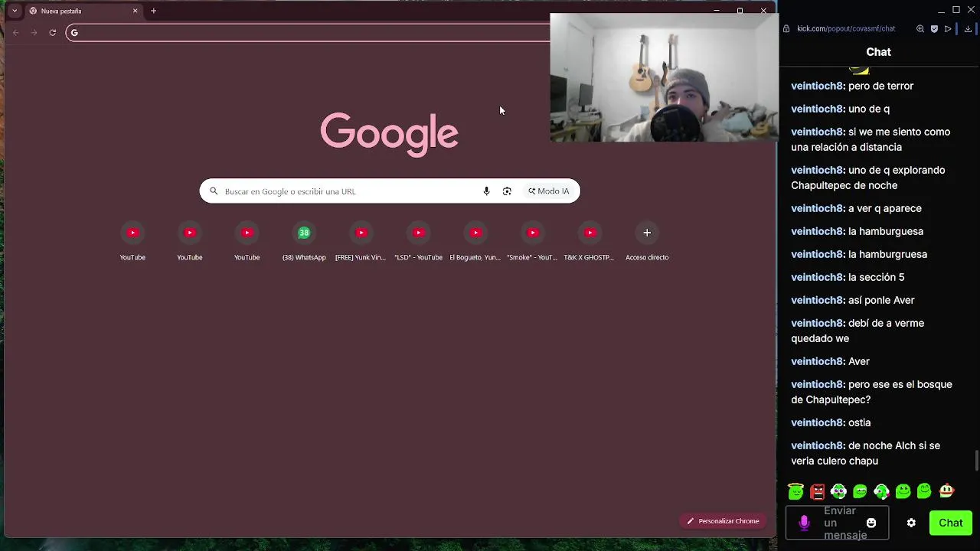Open the shield protection icon in chat window
Image resolution: width=980 pixels, height=551 pixels.
(934, 29)
